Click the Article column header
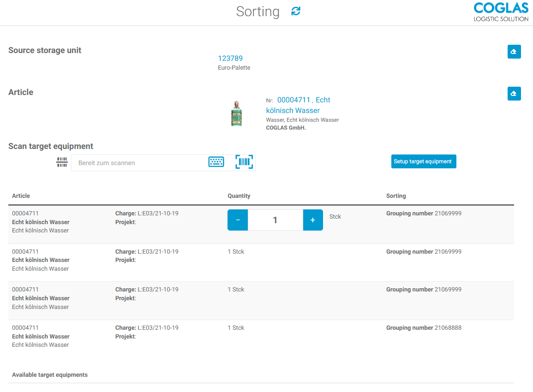Image resolution: width=533 pixels, height=392 pixels. coord(21,196)
